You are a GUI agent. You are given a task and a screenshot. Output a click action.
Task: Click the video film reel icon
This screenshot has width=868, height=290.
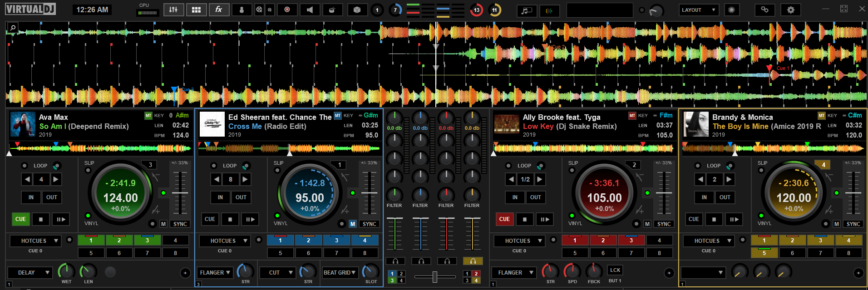click(259, 10)
